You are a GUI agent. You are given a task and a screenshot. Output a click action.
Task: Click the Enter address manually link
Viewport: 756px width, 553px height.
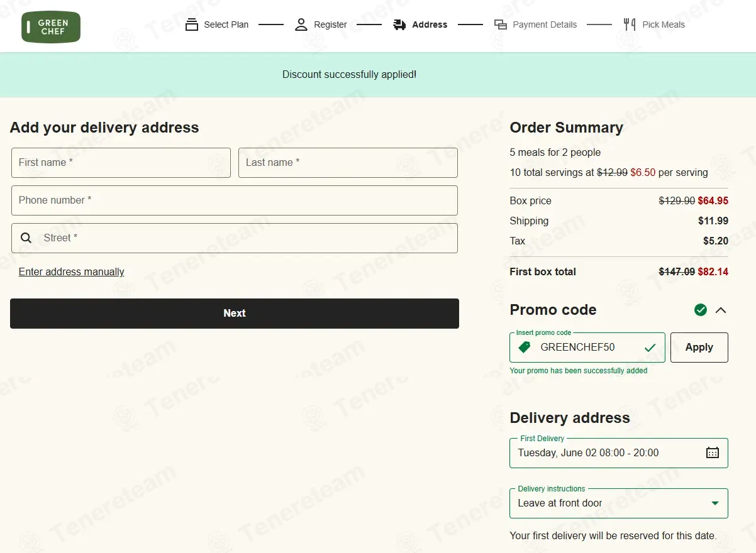click(x=72, y=272)
